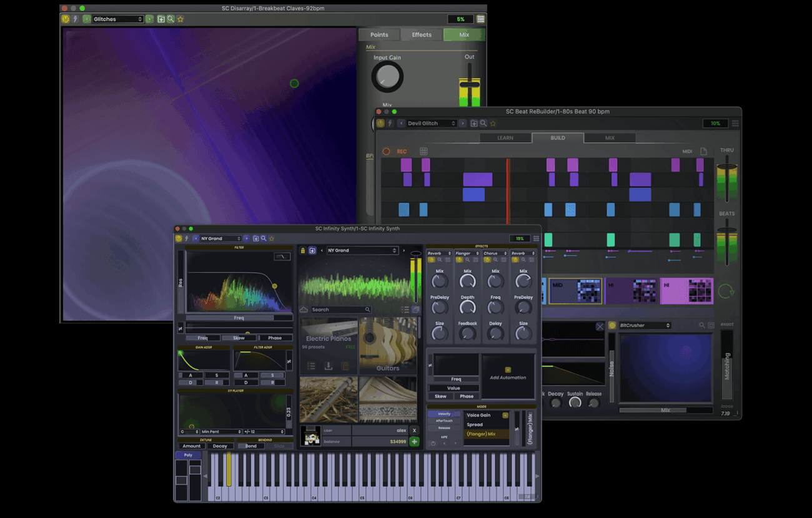
Task: Switch preset browser to list view icon
Action: pyautogui.click(x=405, y=310)
